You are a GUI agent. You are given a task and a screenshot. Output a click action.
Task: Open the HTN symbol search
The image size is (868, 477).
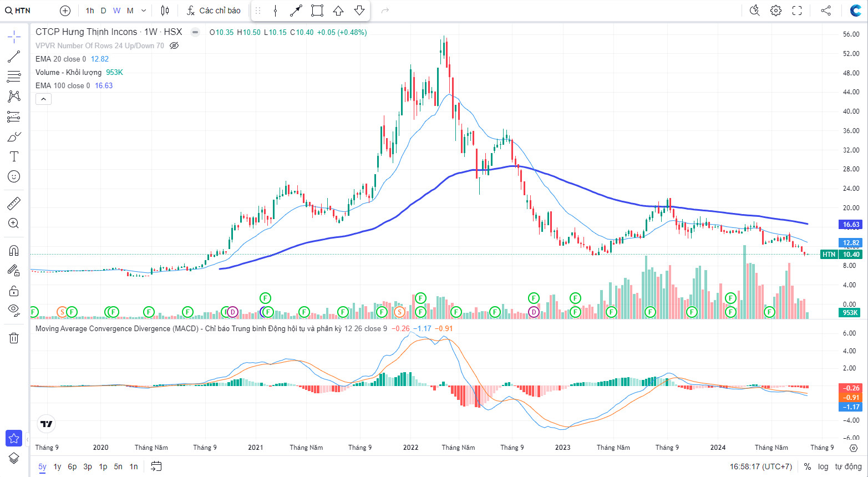(x=18, y=11)
